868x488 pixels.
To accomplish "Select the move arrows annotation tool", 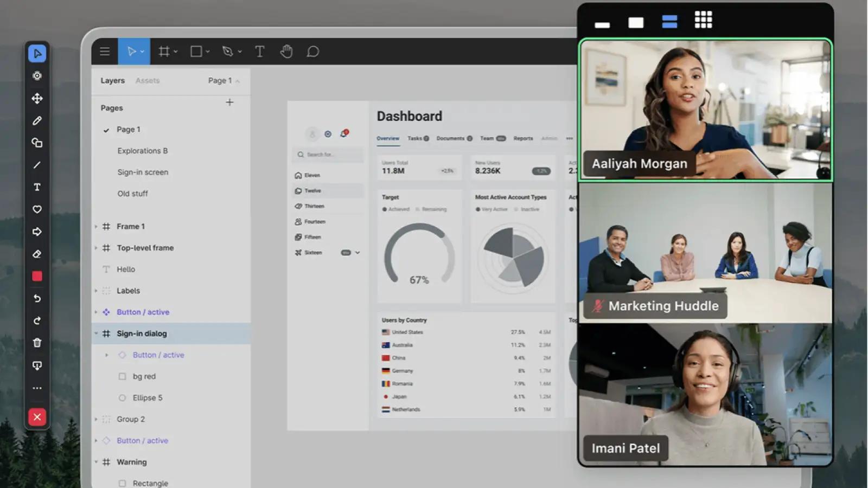I will 37,98.
